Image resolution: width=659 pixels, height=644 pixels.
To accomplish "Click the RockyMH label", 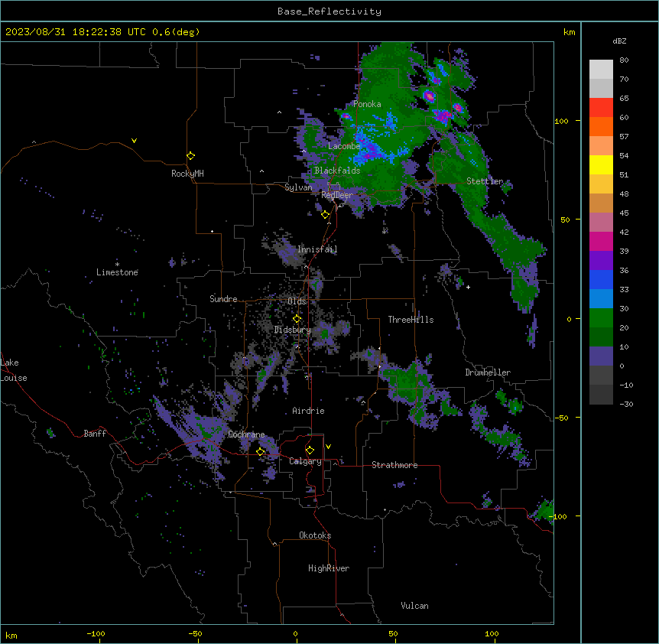I will tap(187, 174).
